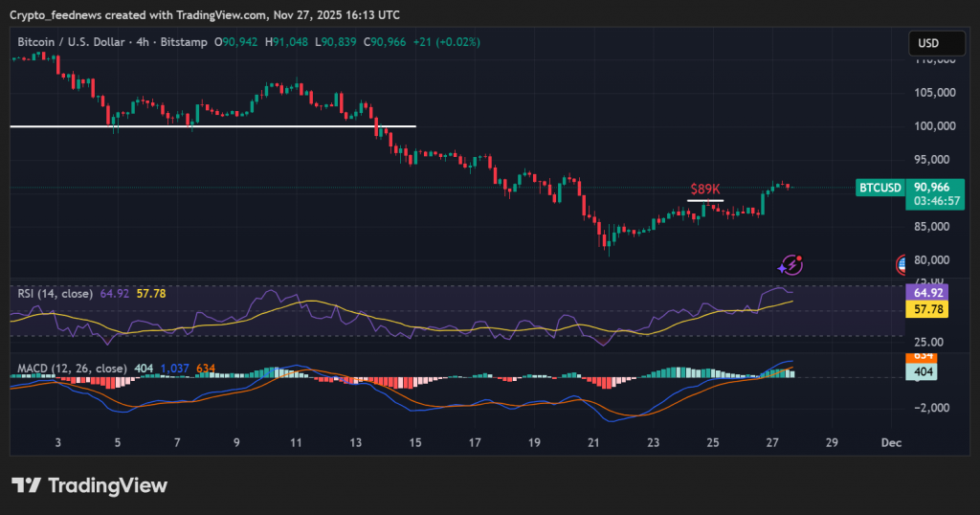Click the purple lightning bolt event icon
980x515 pixels.
point(791,264)
